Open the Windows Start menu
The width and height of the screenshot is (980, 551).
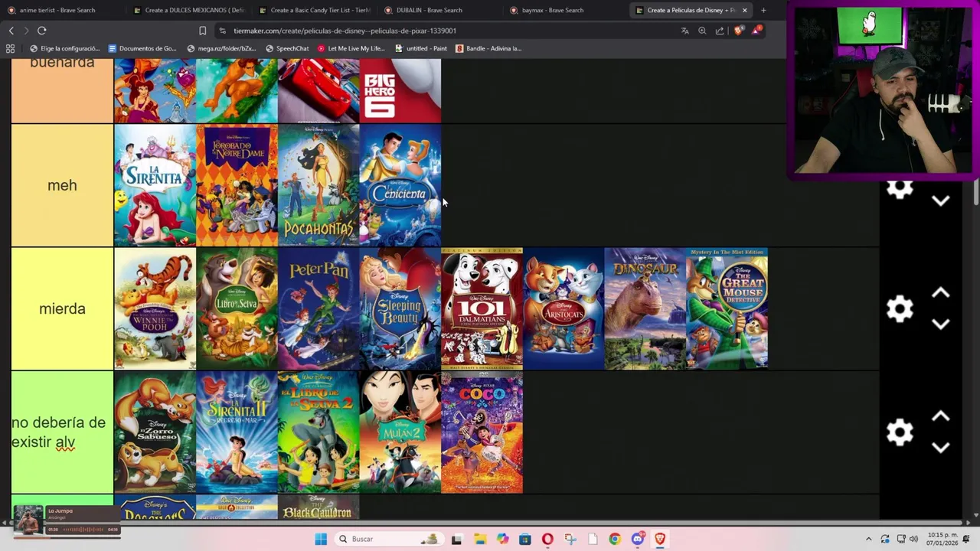coord(321,539)
